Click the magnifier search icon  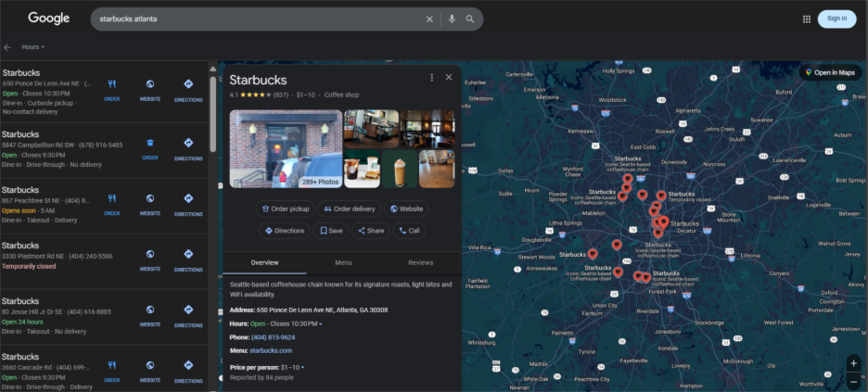click(x=470, y=19)
